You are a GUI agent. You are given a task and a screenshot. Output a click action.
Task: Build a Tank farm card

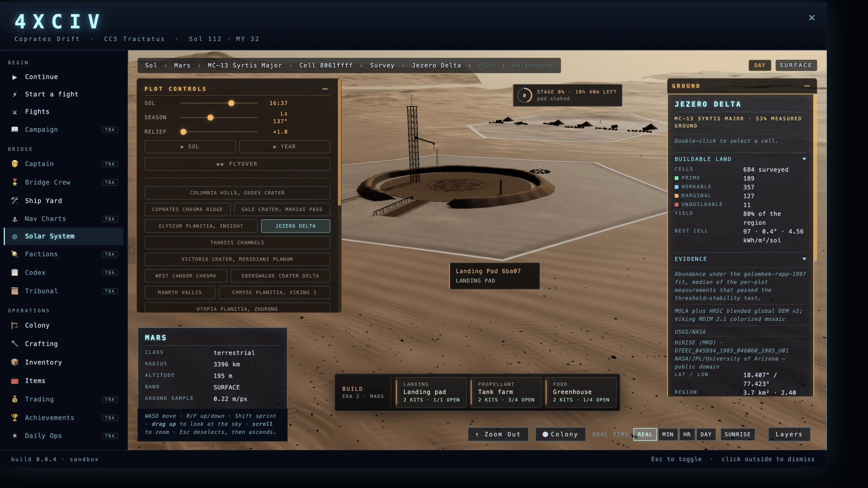506,392
